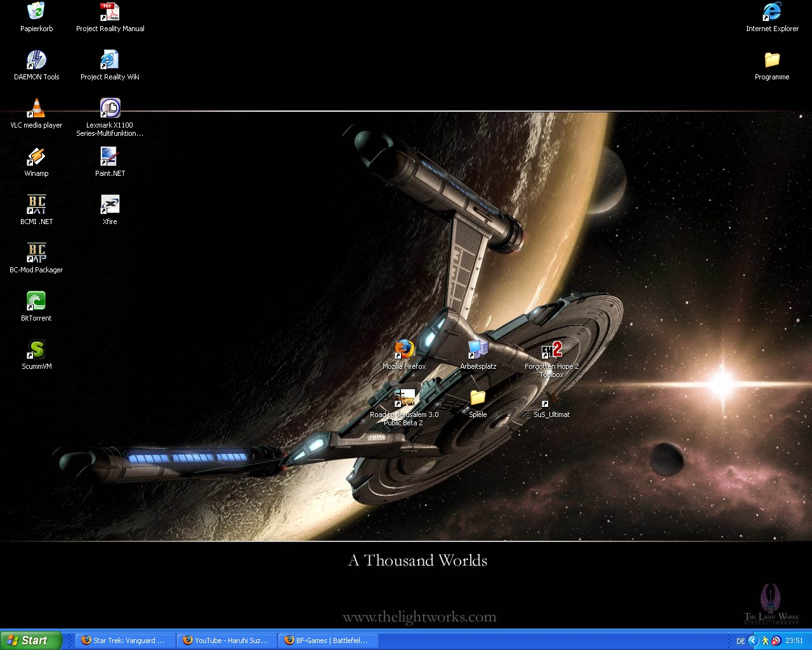Viewport: 812px width, 650px height.
Task: Open the Papierkorb recycle bin icon
Action: tap(36, 12)
